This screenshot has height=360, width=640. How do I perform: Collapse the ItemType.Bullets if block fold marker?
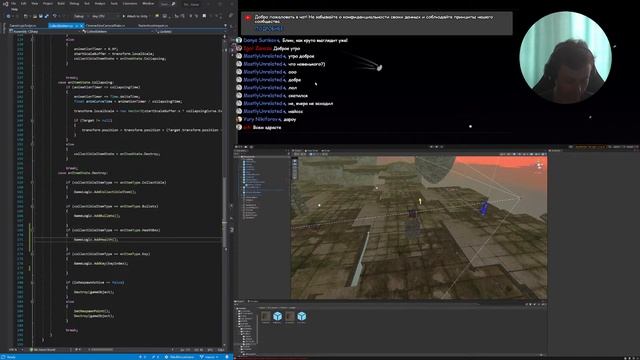[x=32, y=206]
